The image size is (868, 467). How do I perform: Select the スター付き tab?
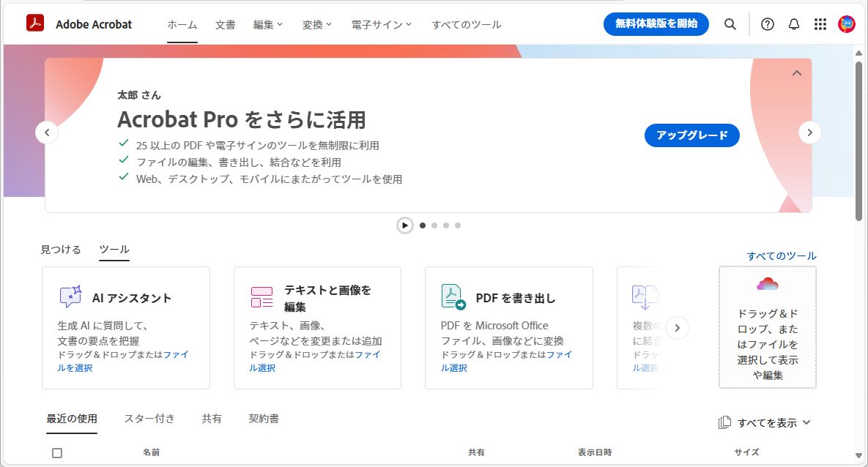[149, 419]
